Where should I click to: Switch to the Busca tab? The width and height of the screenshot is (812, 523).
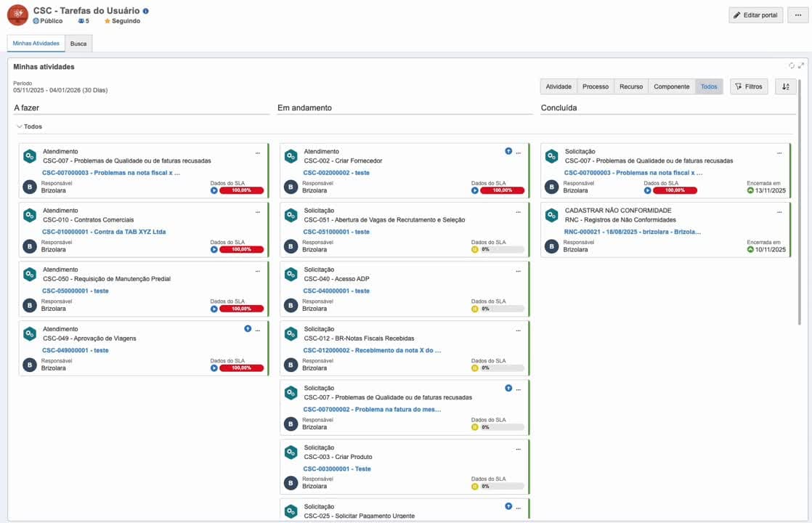(78, 44)
